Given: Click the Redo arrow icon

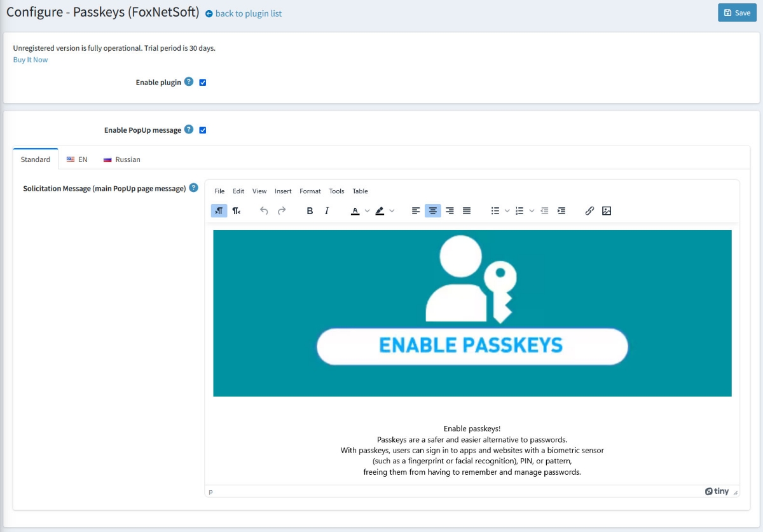Looking at the screenshot, I should (282, 211).
